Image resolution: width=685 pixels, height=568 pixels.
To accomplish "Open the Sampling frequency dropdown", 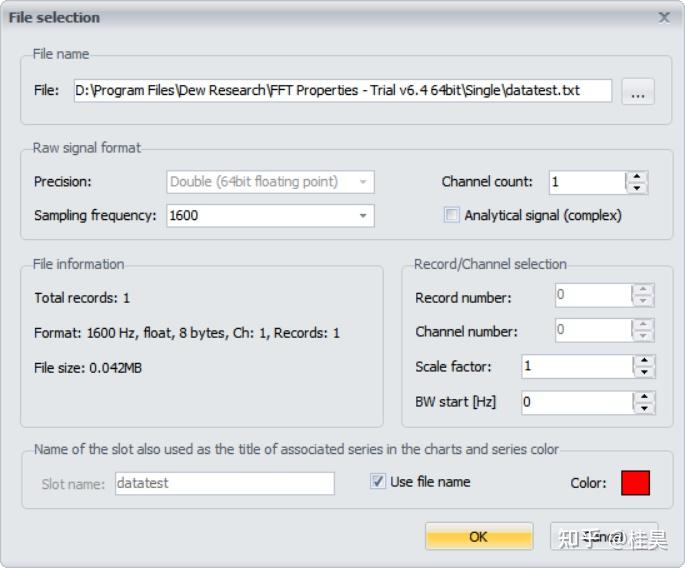I will click(363, 216).
